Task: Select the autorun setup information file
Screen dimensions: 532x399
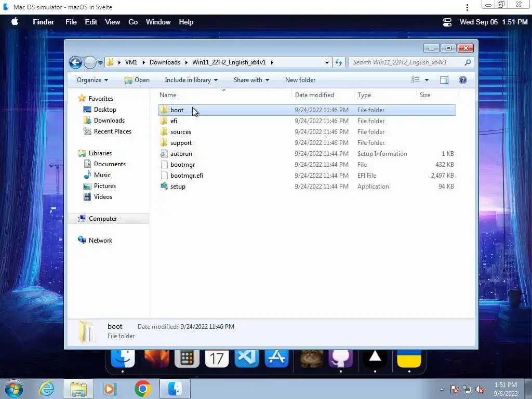Action: coord(307,154)
